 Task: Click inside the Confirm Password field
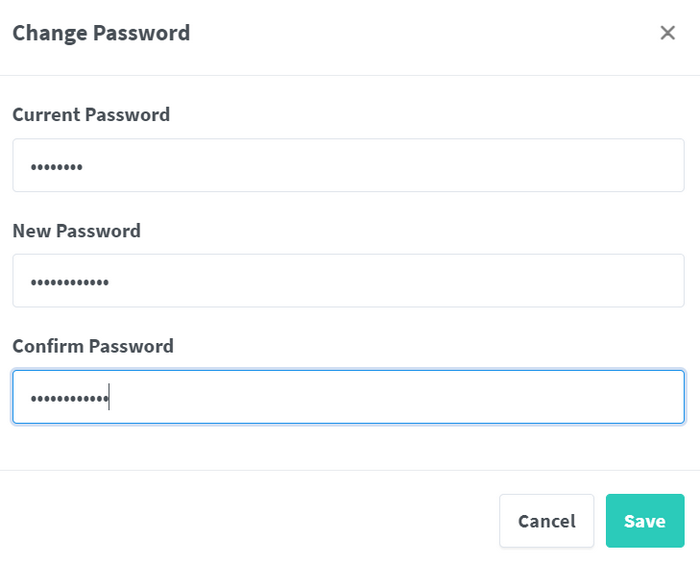click(x=348, y=397)
